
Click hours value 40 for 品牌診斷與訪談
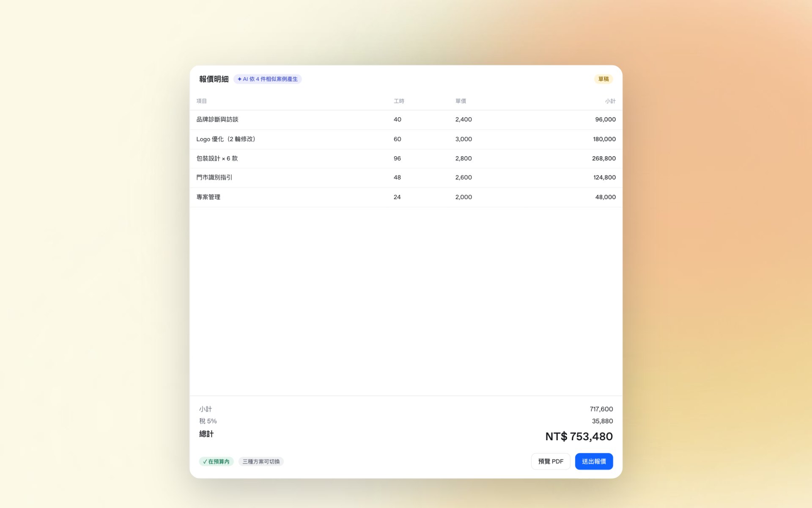[398, 119]
